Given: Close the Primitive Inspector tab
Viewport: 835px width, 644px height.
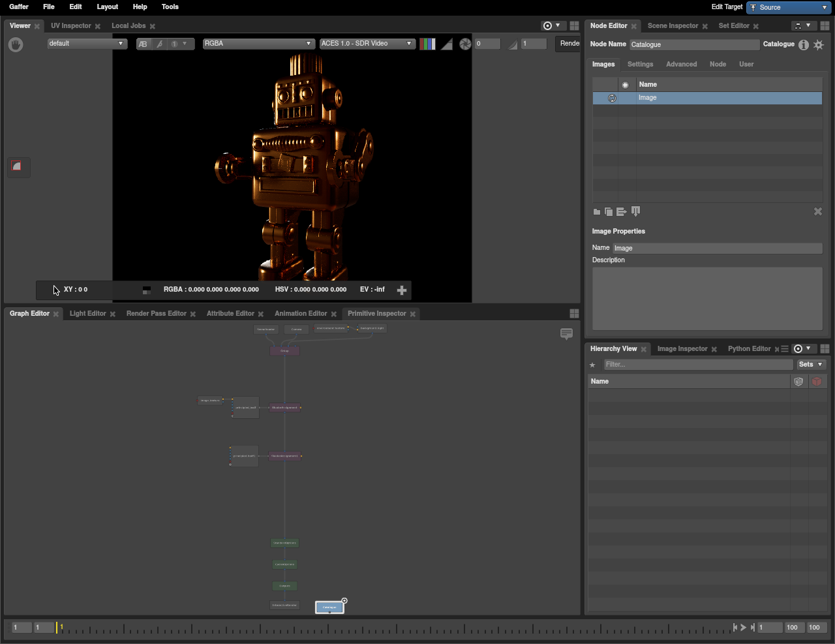Looking at the screenshot, I should (x=413, y=314).
